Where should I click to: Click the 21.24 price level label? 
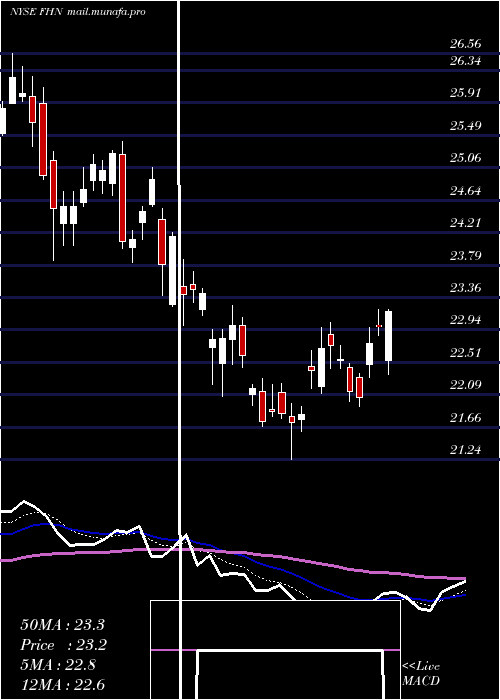(x=466, y=450)
